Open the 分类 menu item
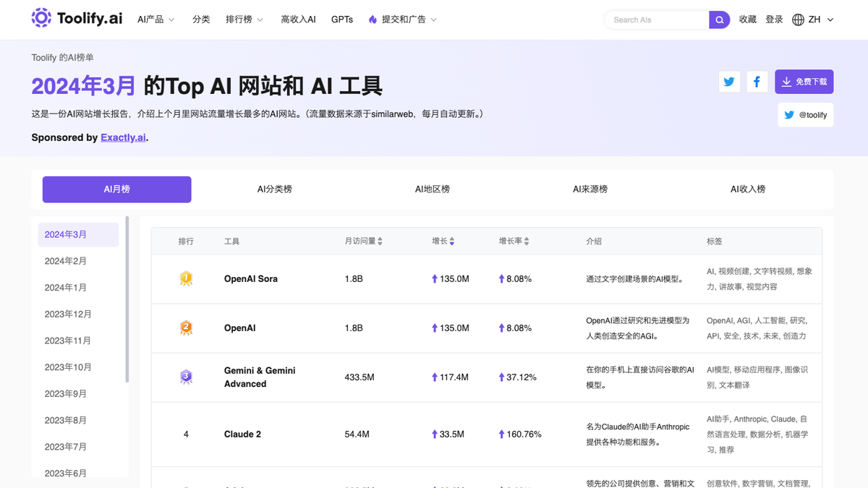 coord(201,20)
